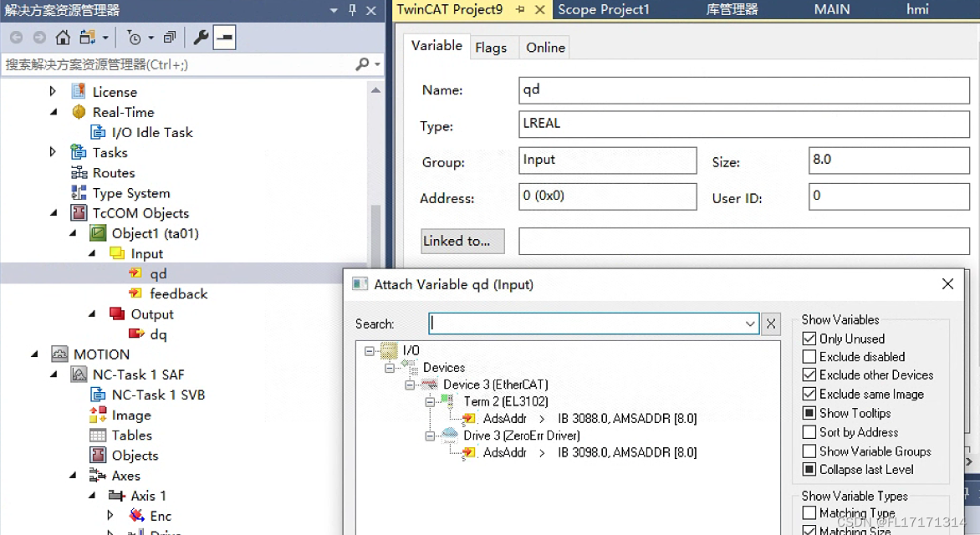Image resolution: width=980 pixels, height=535 pixels.
Task: Select the Object1 (ta01) icon
Action: point(98,233)
